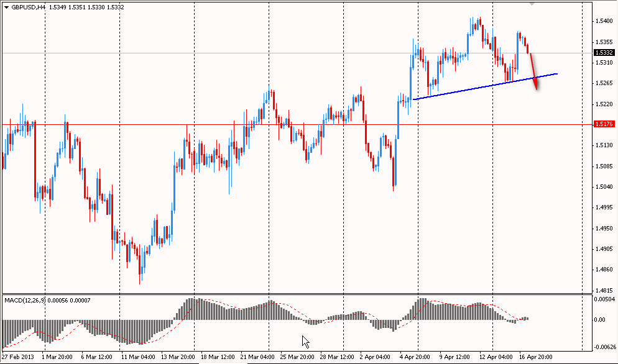The width and height of the screenshot is (618, 364).
Task: Click the 1.5355 price axis label
Action: point(604,42)
